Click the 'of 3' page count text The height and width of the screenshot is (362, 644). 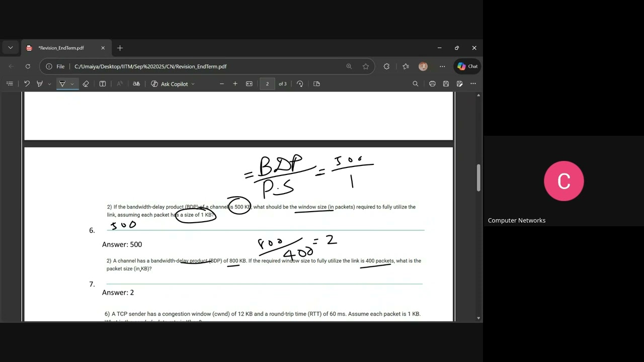click(x=283, y=84)
